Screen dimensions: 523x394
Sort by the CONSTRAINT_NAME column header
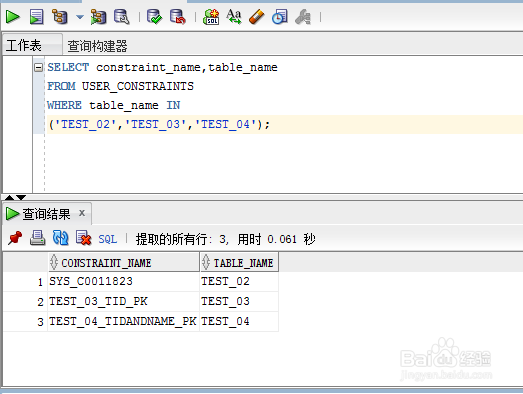click(x=124, y=263)
